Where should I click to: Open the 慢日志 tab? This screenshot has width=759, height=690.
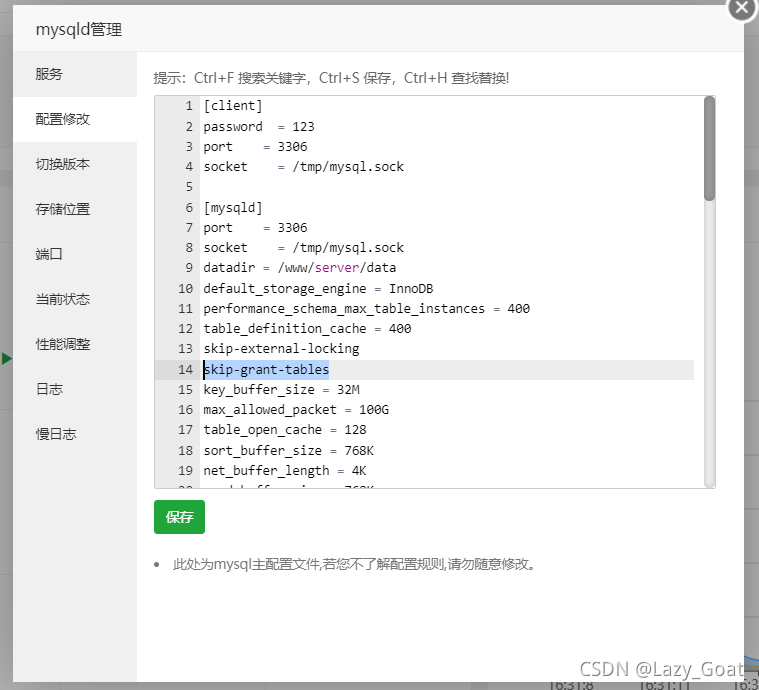[x=75, y=434]
